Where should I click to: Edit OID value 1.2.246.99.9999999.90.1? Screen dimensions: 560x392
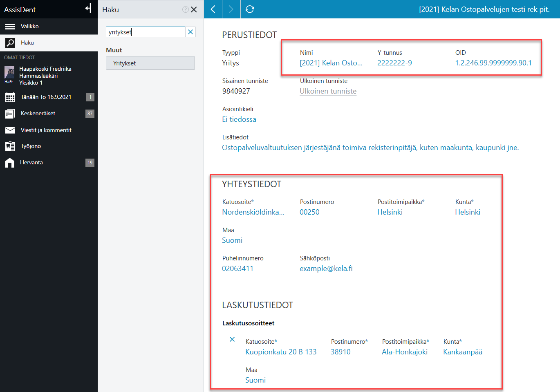click(493, 63)
